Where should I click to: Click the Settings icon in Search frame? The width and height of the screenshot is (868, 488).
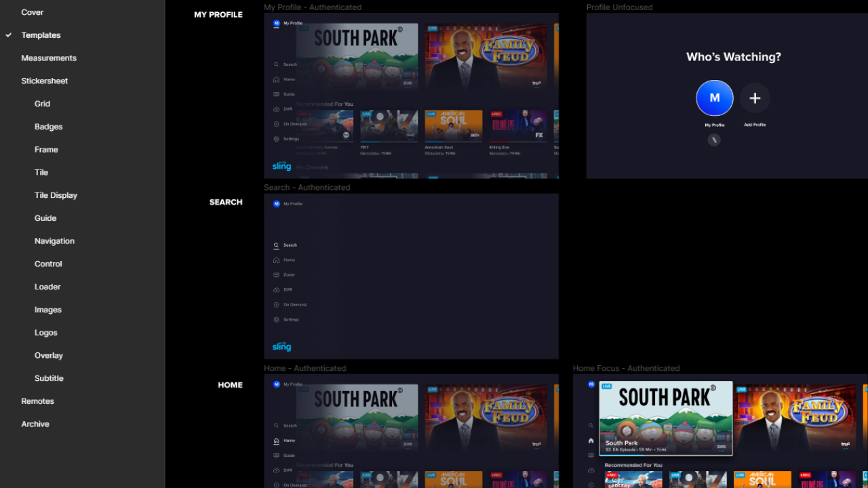[x=276, y=320]
